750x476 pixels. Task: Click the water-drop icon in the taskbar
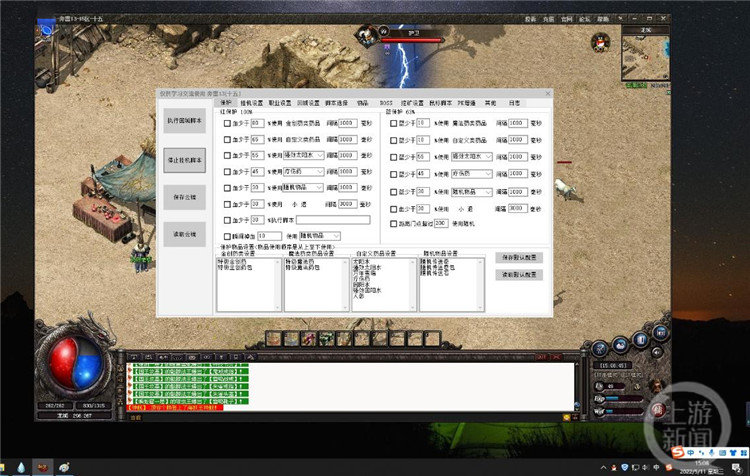pos(20,467)
